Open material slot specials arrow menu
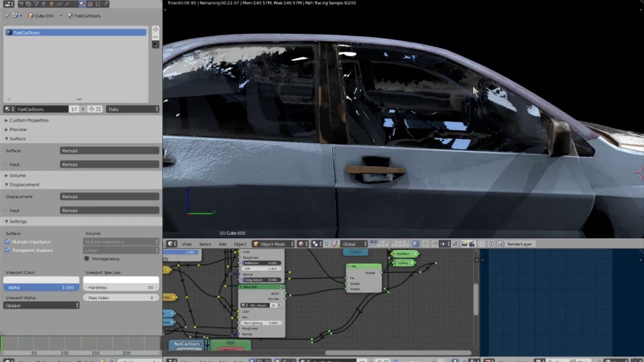The image size is (644, 362). click(x=155, y=44)
